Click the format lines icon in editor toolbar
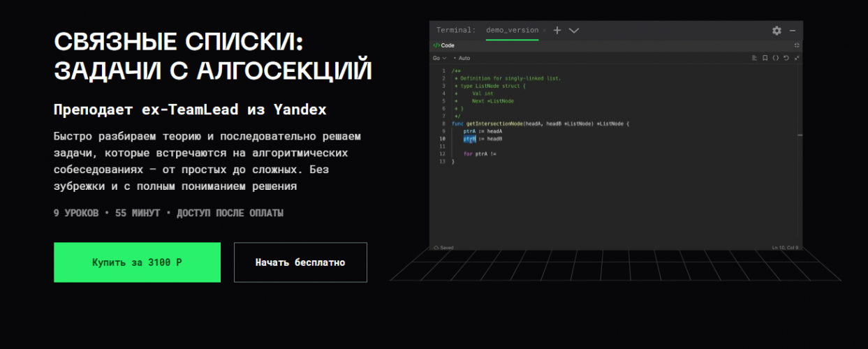The height and width of the screenshot is (349, 868). (754, 58)
